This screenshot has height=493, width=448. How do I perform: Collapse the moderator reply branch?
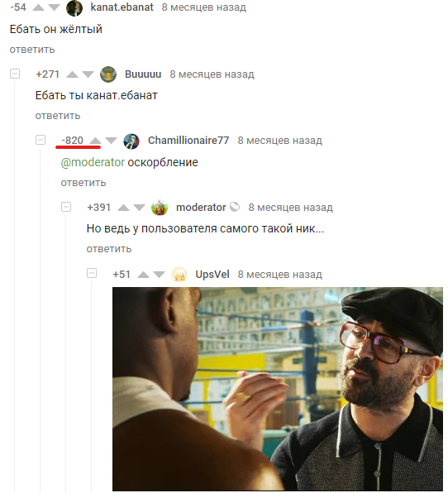click(66, 207)
